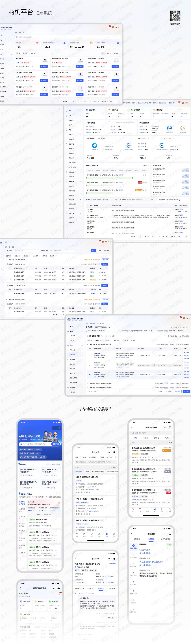Image resolution: width=191 pixels, height=644 pixels.
Task: Click 首页 home icon in 合并报价详情 sidebar
Action: 68,326
